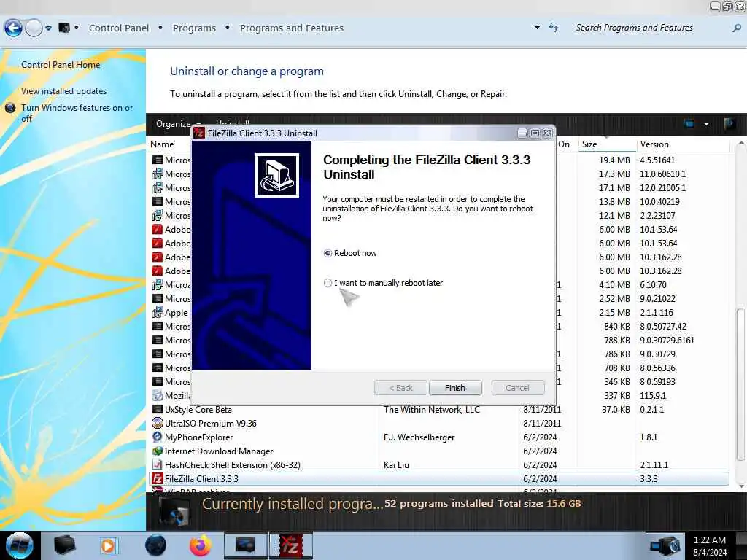Click the Control Panel taskbar window button
This screenshot has width=747, height=560.
pos(245,545)
